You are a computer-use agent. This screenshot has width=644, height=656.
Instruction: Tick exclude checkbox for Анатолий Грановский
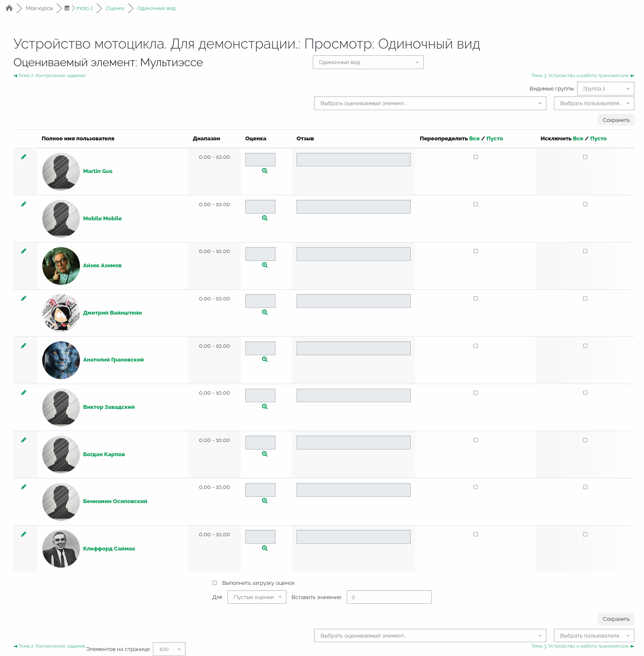pos(585,346)
